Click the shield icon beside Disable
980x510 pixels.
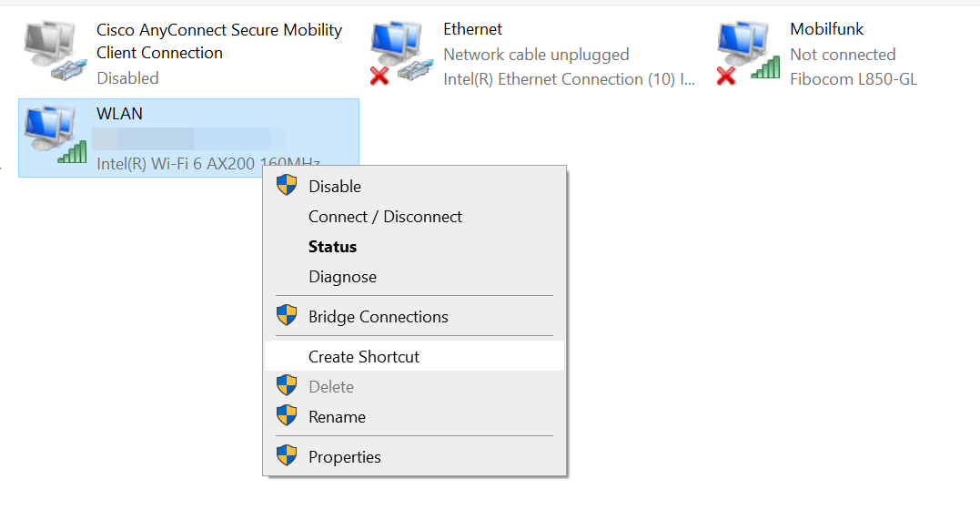coord(287,186)
